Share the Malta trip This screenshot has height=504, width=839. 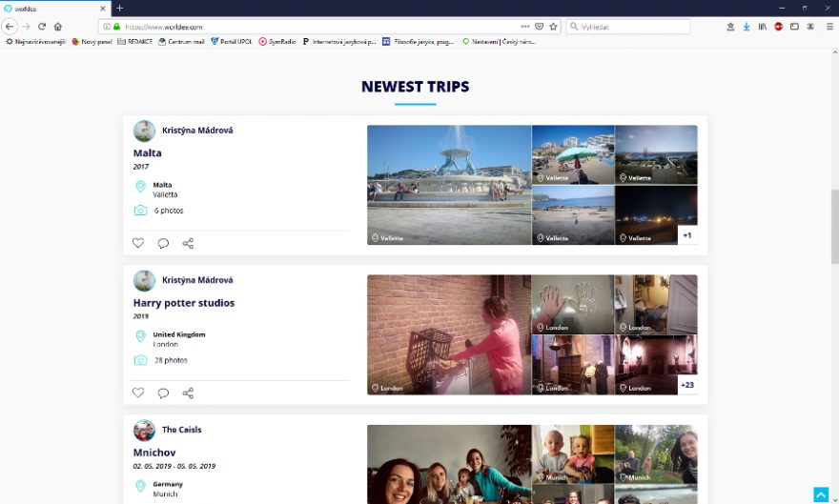tap(188, 243)
